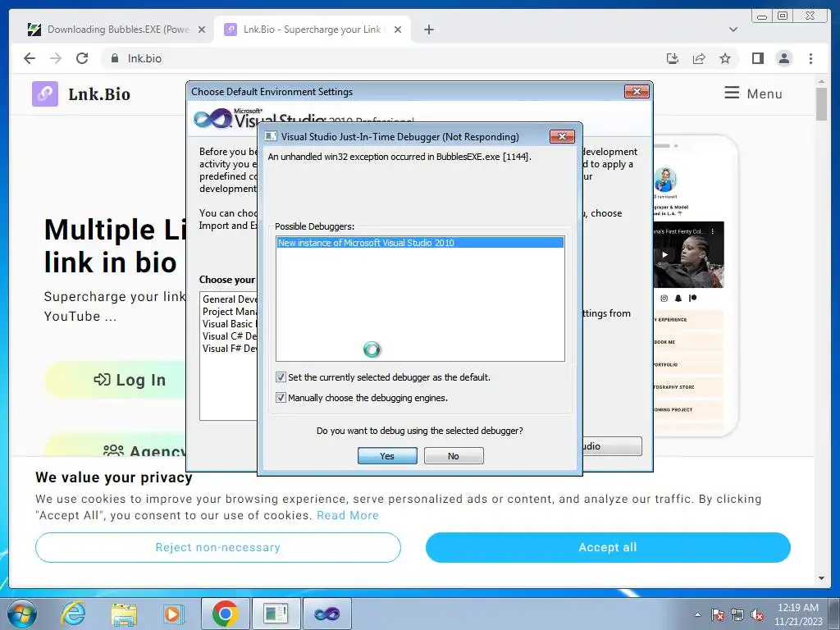This screenshot has width=840, height=630.
Task: Close the Just-In-Time Debugger dialog
Action: pos(562,137)
